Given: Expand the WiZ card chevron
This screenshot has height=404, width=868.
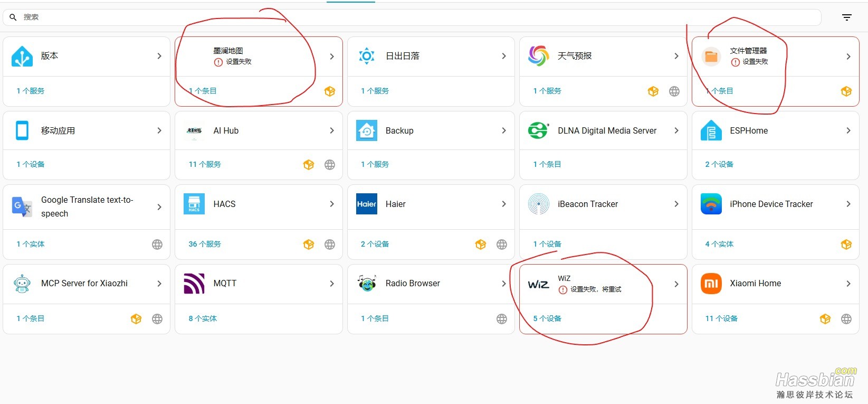Looking at the screenshot, I should coord(676,284).
